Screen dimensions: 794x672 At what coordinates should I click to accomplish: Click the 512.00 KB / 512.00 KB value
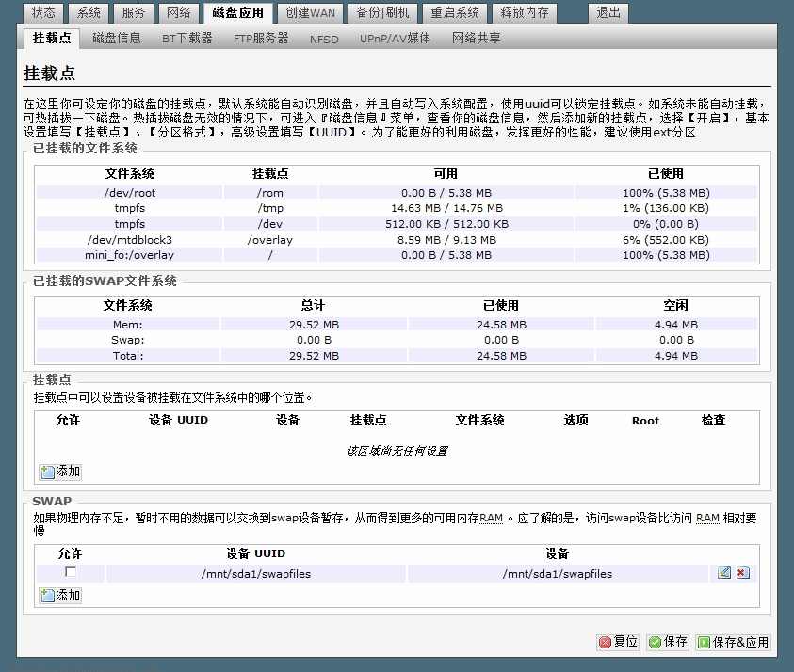point(446,224)
